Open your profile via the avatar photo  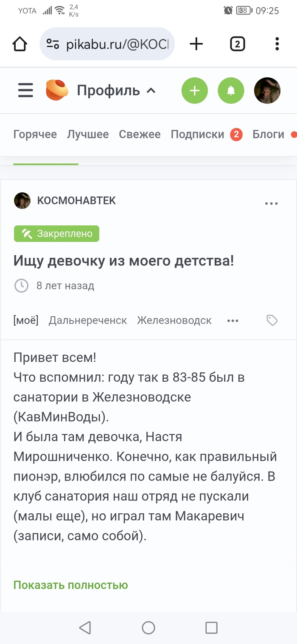click(x=267, y=90)
